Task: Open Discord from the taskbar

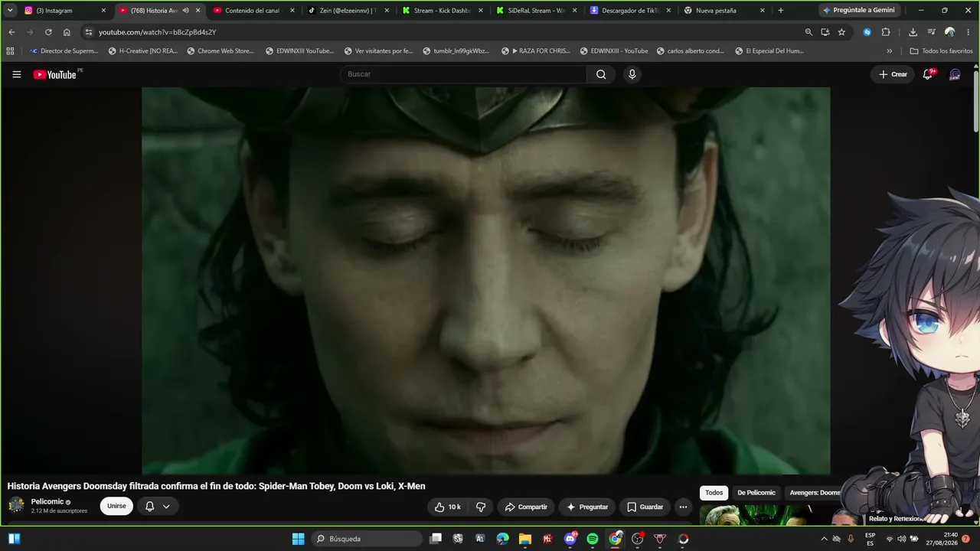Action: (570, 539)
